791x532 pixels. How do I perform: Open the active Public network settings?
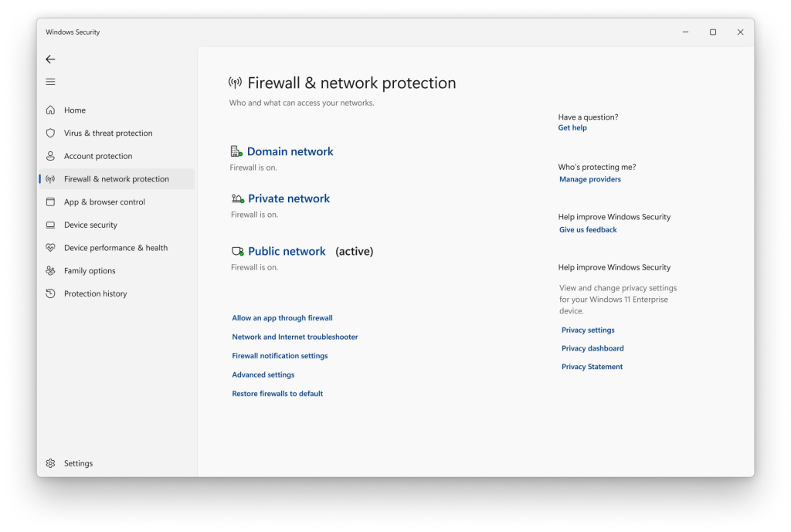tap(287, 252)
